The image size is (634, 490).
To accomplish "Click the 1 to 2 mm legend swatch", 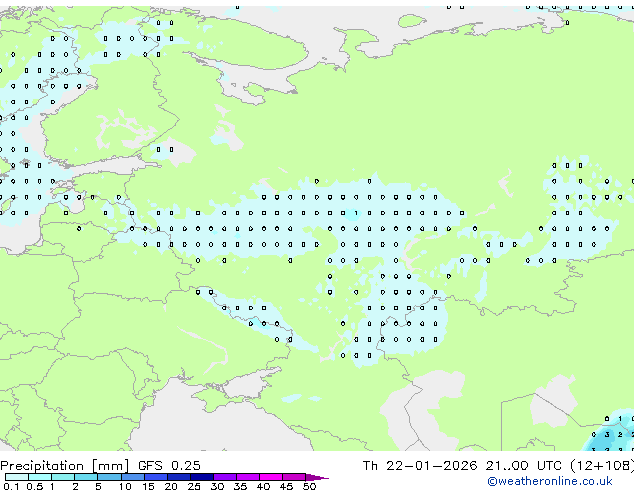I will (63, 477).
